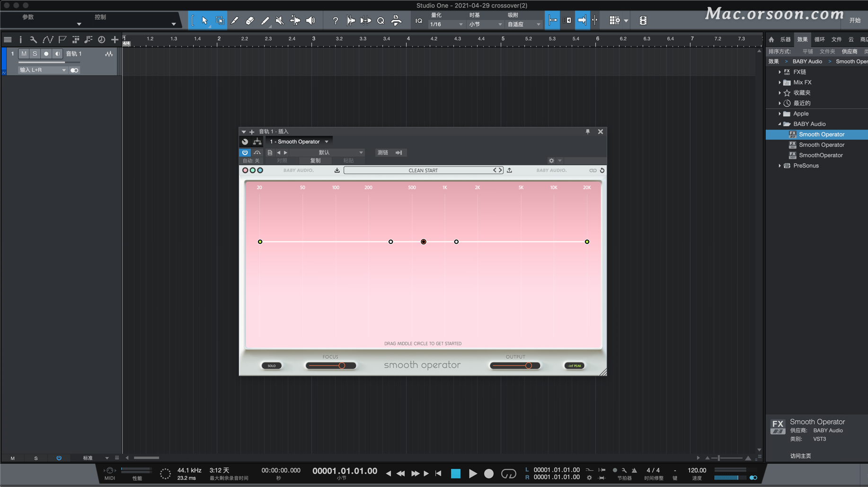Switch to the 乐器 browser tab

click(x=785, y=39)
